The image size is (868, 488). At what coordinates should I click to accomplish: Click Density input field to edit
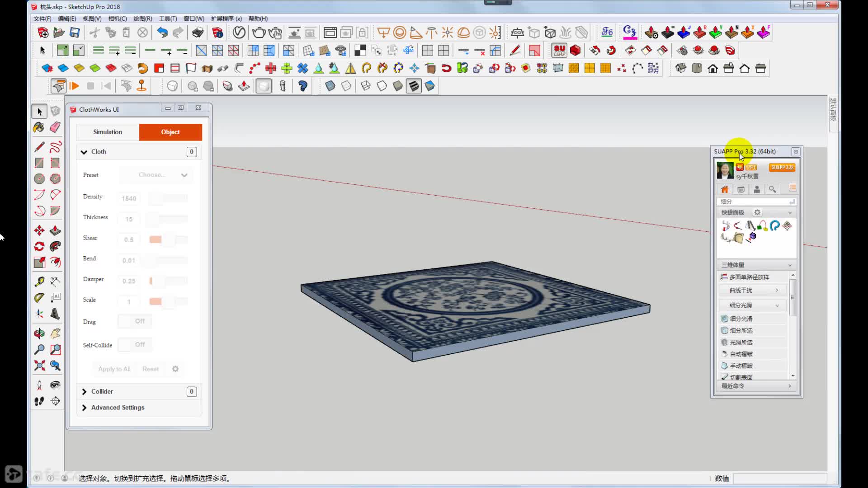[x=130, y=198]
